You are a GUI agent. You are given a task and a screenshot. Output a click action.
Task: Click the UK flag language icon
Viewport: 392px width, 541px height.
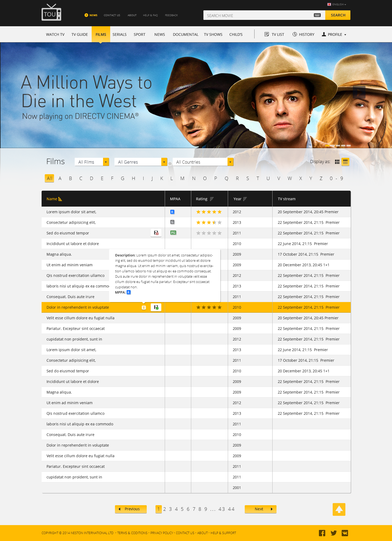pyautogui.click(x=329, y=4)
